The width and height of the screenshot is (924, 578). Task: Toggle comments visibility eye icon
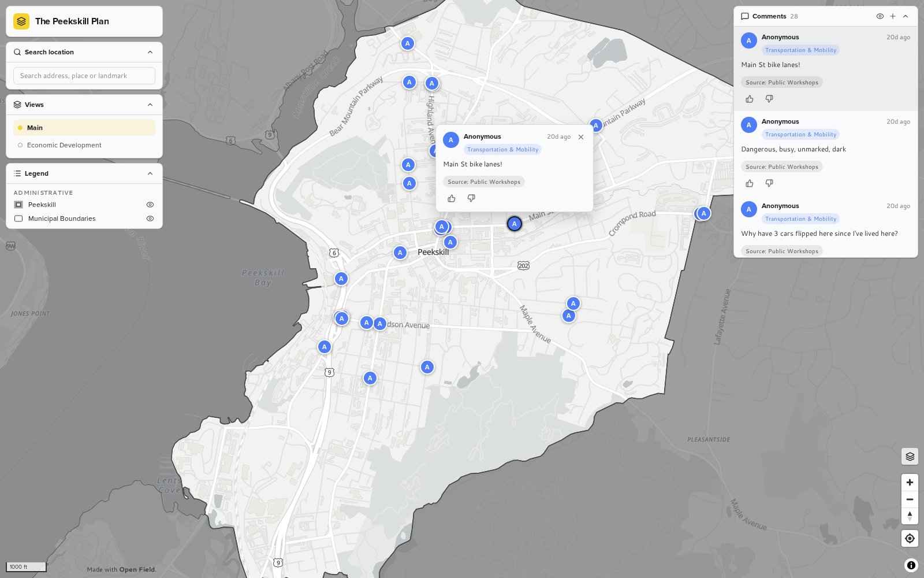tap(880, 16)
